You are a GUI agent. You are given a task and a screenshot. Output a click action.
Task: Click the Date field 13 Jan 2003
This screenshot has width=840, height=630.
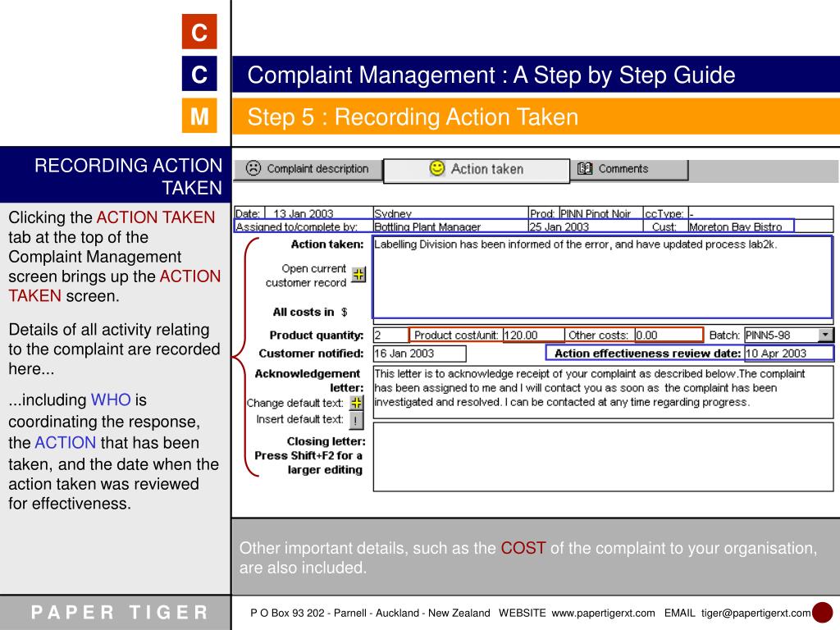[319, 213]
